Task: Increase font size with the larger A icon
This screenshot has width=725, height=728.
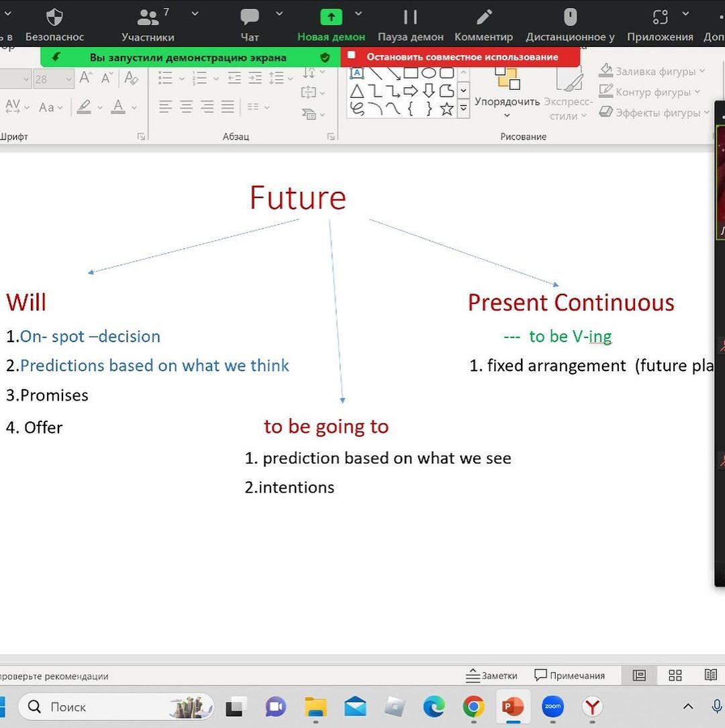Action: point(85,78)
